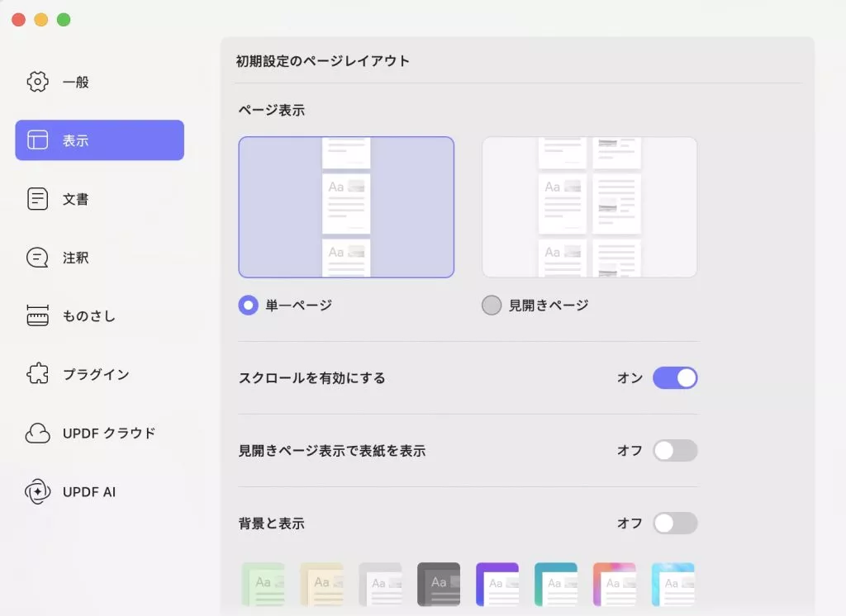Click the cloud icon next to UPDF クラウド
The width and height of the screenshot is (846, 616).
[x=37, y=433]
